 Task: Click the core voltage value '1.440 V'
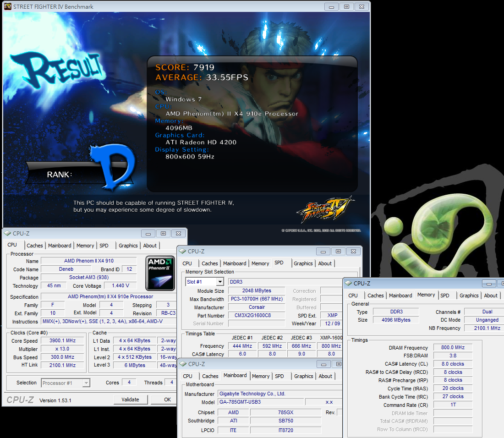[121, 286]
